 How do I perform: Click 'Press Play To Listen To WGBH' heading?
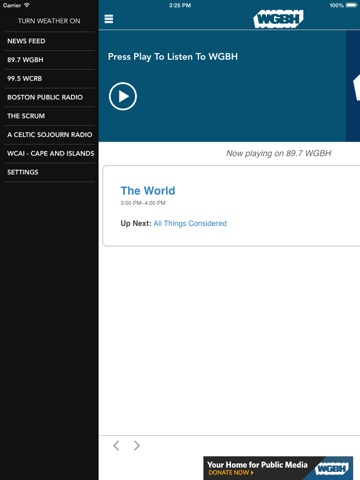(173, 57)
